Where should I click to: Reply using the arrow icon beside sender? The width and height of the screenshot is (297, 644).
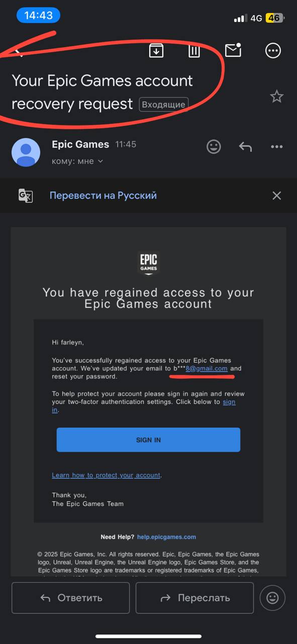pos(245,147)
